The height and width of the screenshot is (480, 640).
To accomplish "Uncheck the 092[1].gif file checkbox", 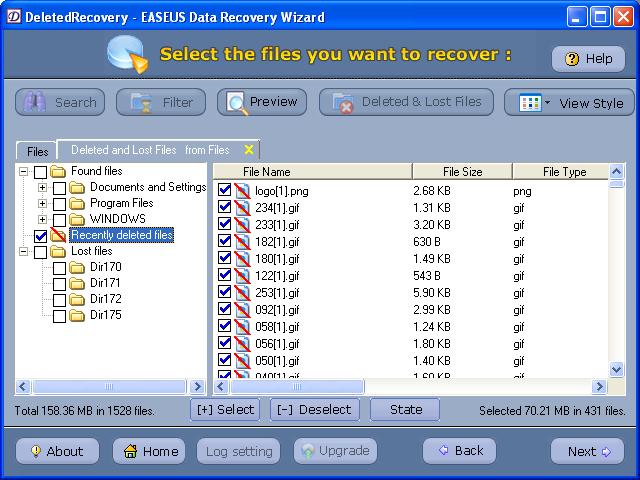I will [x=224, y=309].
